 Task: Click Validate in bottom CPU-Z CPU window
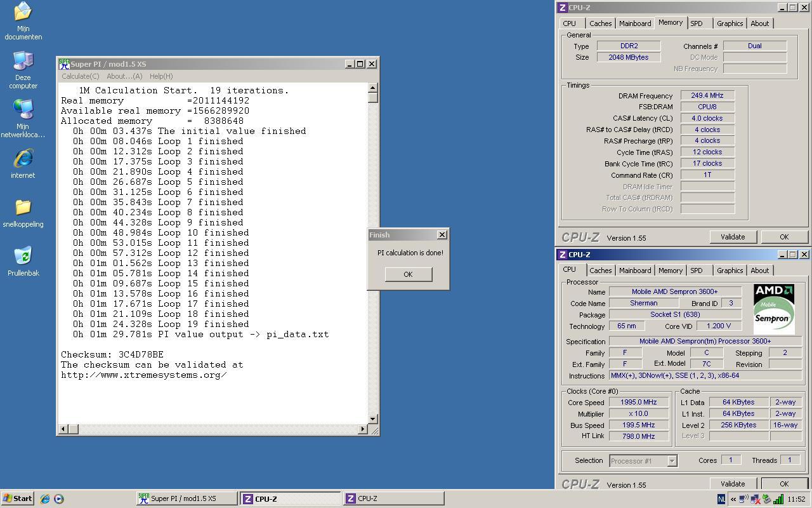tap(733, 483)
